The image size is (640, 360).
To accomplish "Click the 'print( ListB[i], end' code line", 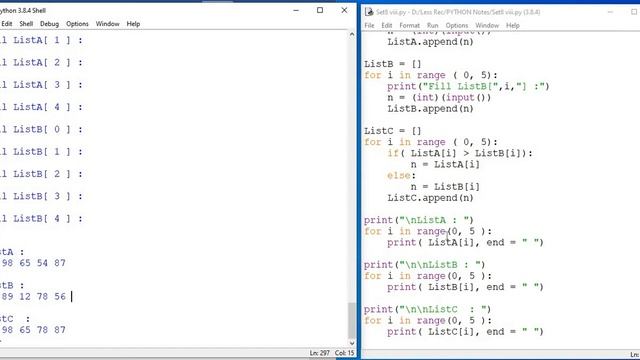I will 465,287.
